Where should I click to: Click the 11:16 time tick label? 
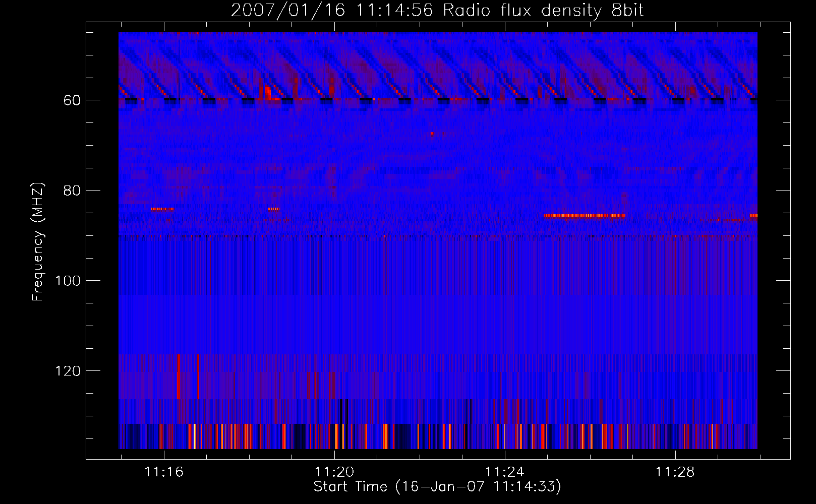coord(164,472)
